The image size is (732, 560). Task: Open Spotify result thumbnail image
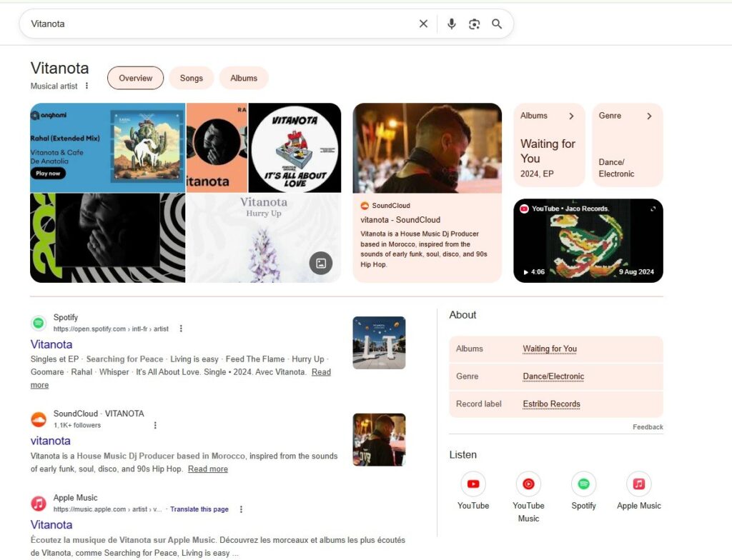point(379,343)
